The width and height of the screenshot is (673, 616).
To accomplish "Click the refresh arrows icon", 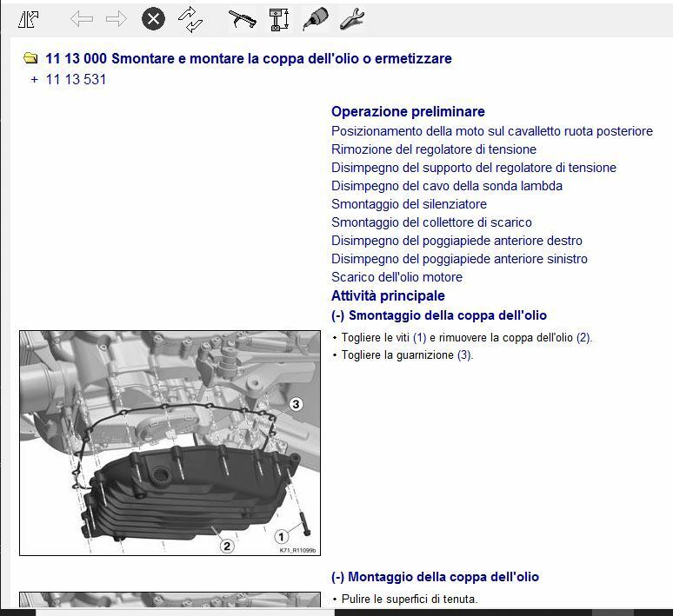I will (190, 18).
